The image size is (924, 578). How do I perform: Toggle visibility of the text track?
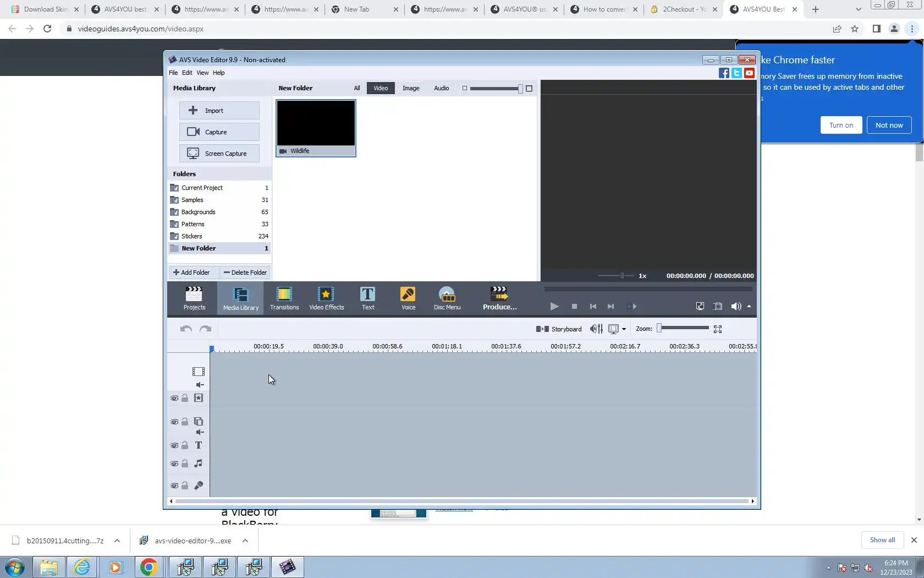point(174,445)
